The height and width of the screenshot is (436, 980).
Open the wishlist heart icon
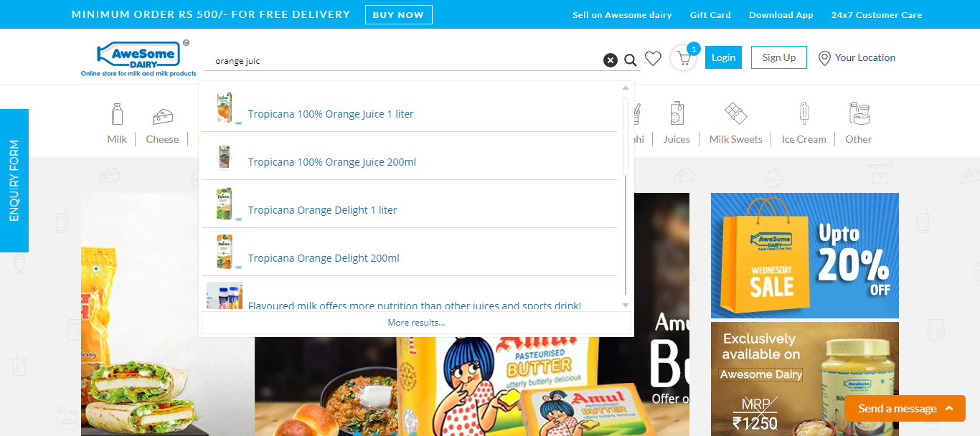653,59
